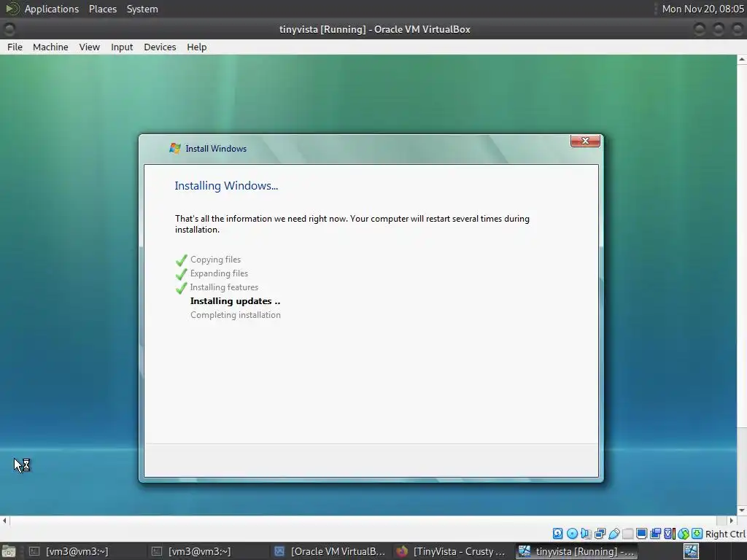Click the Copying files step
Viewport: 747px width, 560px height.
(x=215, y=260)
